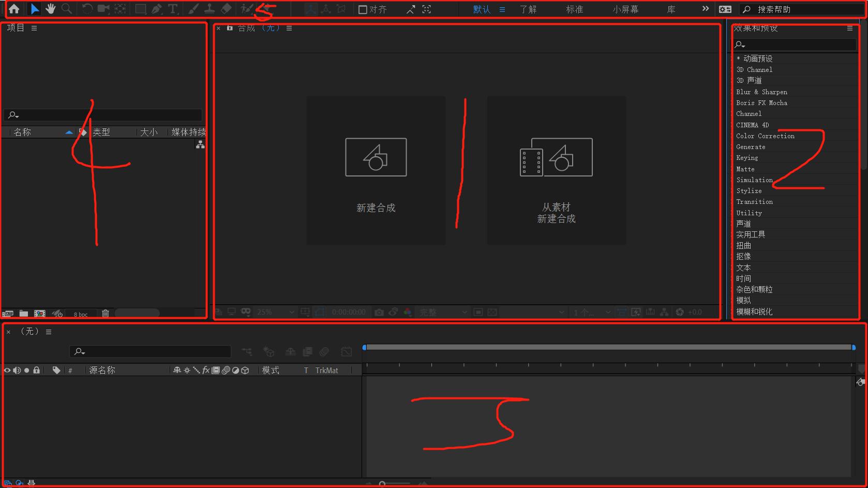Switch to the 标准 workspace
The image size is (868, 488).
tap(575, 9)
